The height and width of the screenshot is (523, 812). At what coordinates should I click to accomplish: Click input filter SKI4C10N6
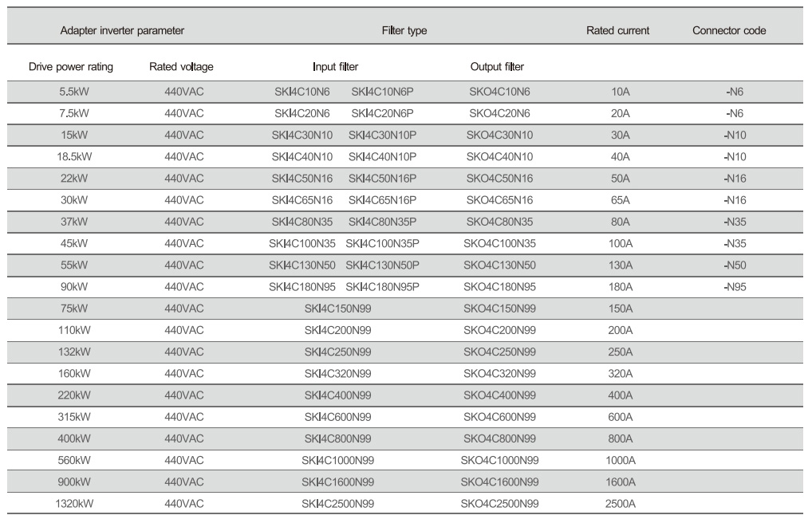[302, 92]
